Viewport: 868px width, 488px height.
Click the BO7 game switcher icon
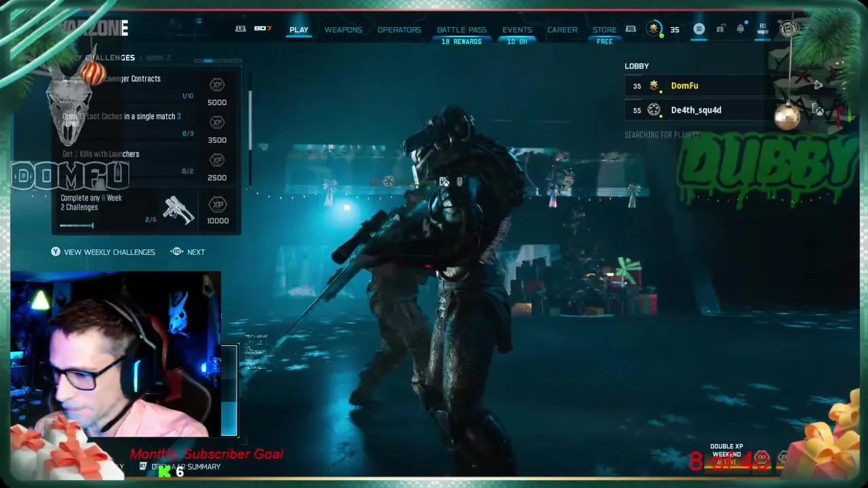click(x=263, y=28)
